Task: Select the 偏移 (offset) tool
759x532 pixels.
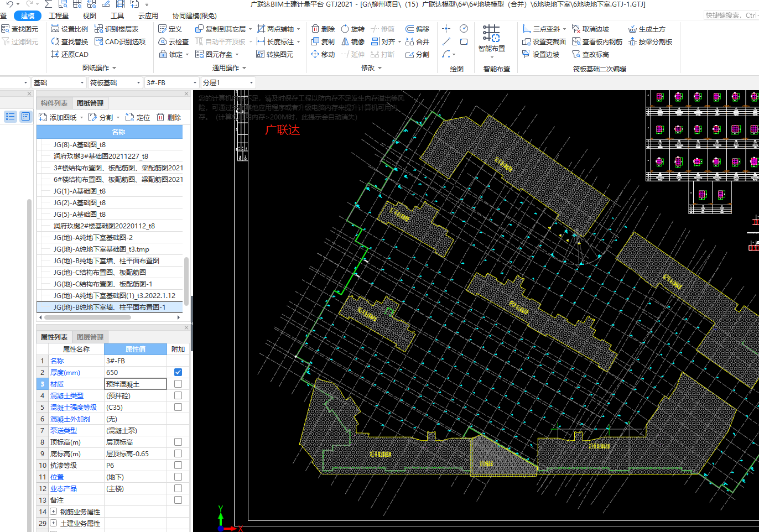Action: coord(418,29)
